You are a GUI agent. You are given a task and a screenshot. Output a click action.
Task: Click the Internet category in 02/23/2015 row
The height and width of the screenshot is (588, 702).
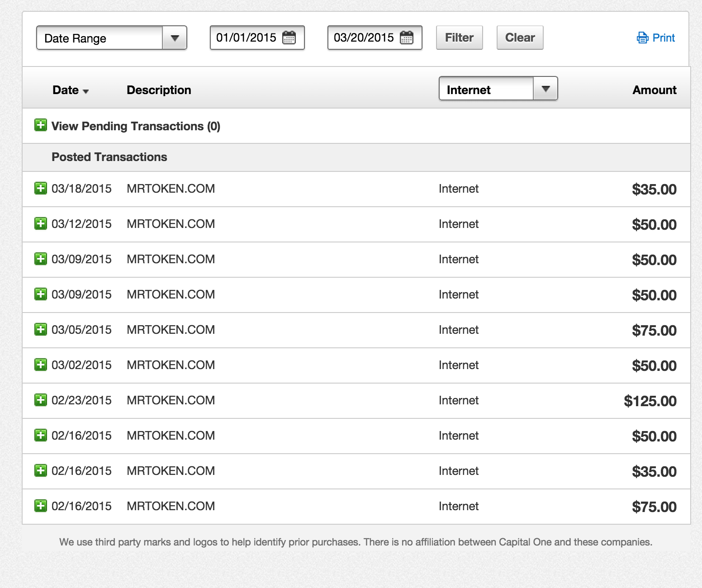(459, 400)
